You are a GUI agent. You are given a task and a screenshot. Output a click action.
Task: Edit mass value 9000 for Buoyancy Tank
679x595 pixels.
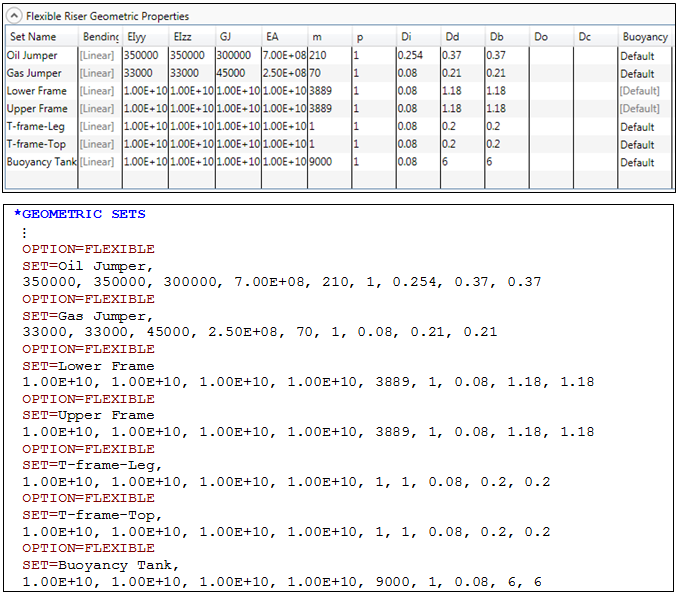(x=330, y=162)
